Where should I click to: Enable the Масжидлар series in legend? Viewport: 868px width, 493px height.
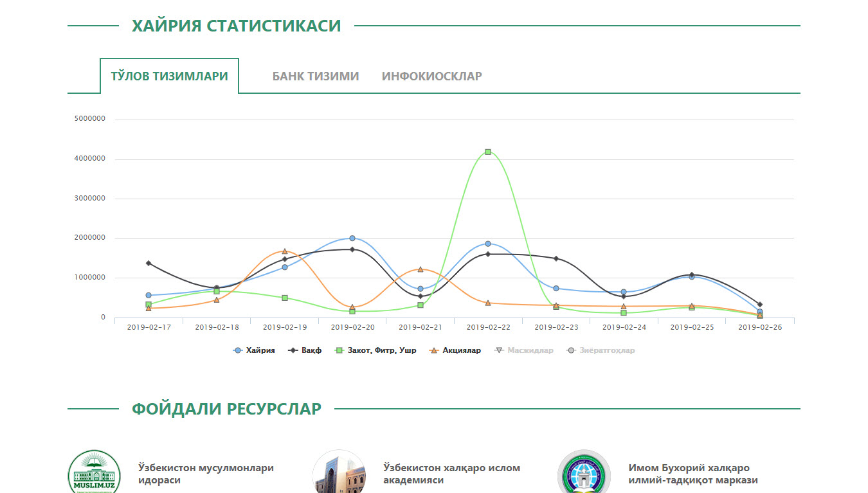523,350
